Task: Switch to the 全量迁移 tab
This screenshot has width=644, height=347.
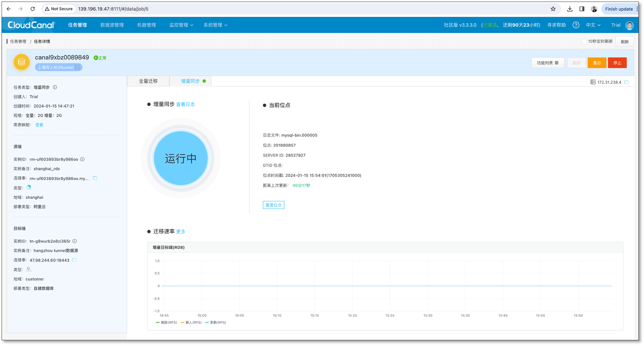Action: (148, 81)
